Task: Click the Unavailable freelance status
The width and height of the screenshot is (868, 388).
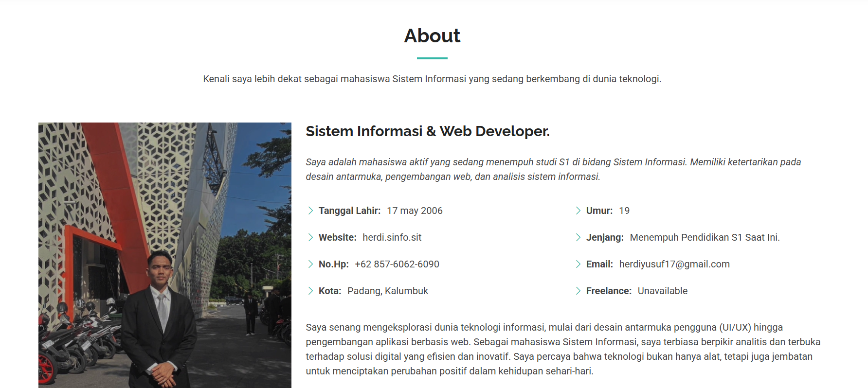Action: pyautogui.click(x=663, y=291)
